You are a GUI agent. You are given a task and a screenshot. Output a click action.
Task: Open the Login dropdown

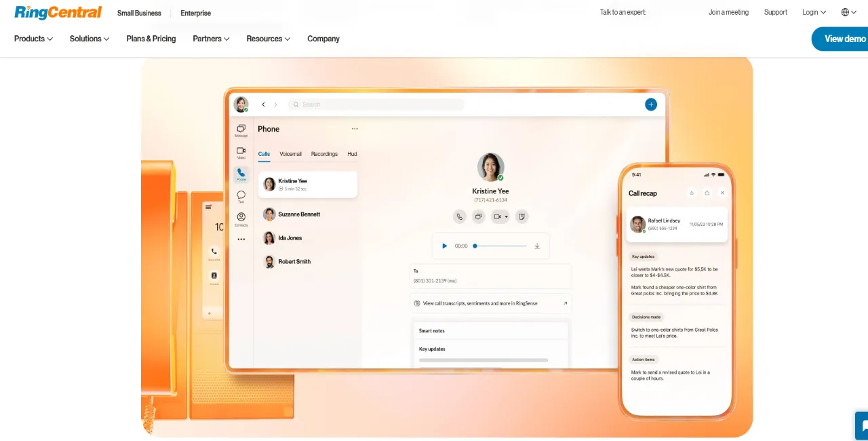click(814, 12)
